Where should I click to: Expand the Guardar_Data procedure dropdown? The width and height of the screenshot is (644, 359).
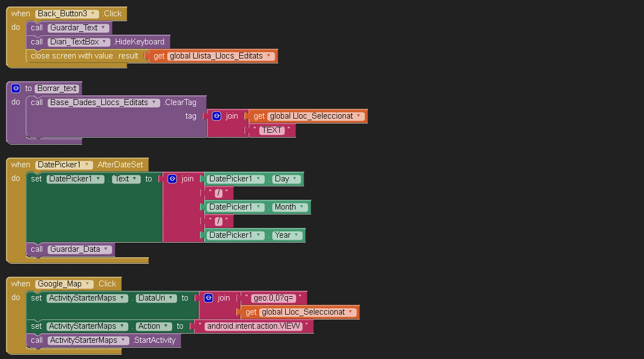(x=106, y=249)
